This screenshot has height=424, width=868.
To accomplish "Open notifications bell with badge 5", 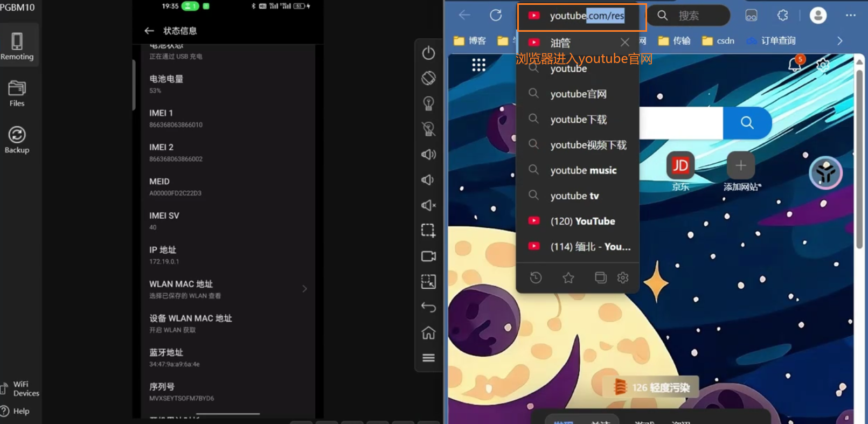I will 795,64.
